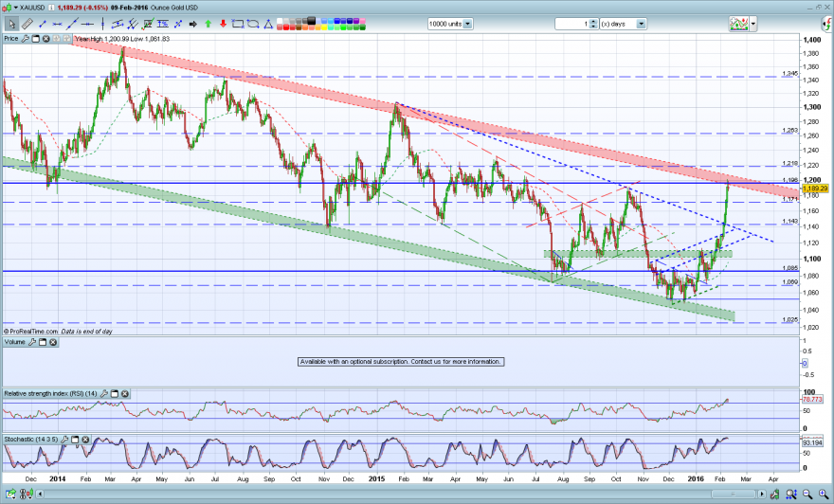
Task: Close the Stochastic indicator panel
Action: (x=85, y=440)
